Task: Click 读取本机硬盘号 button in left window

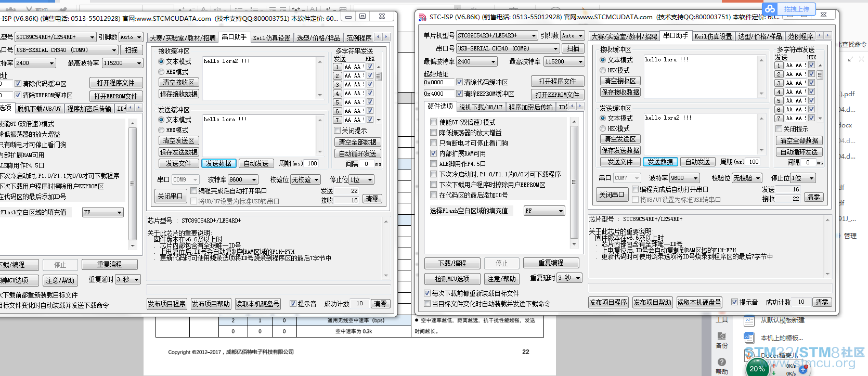Action: (257, 304)
